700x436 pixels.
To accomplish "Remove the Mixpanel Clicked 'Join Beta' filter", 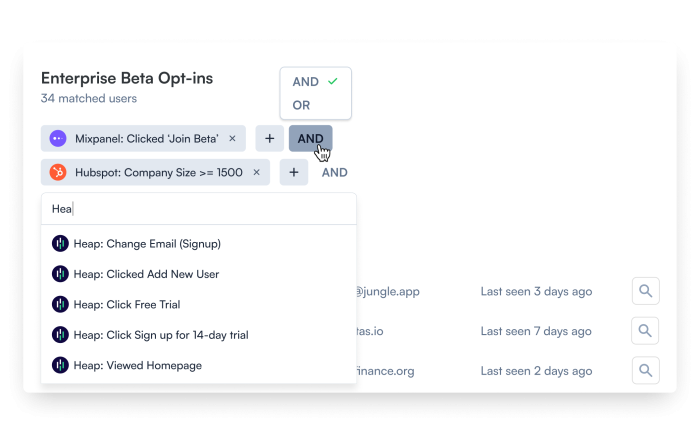I will (x=232, y=138).
